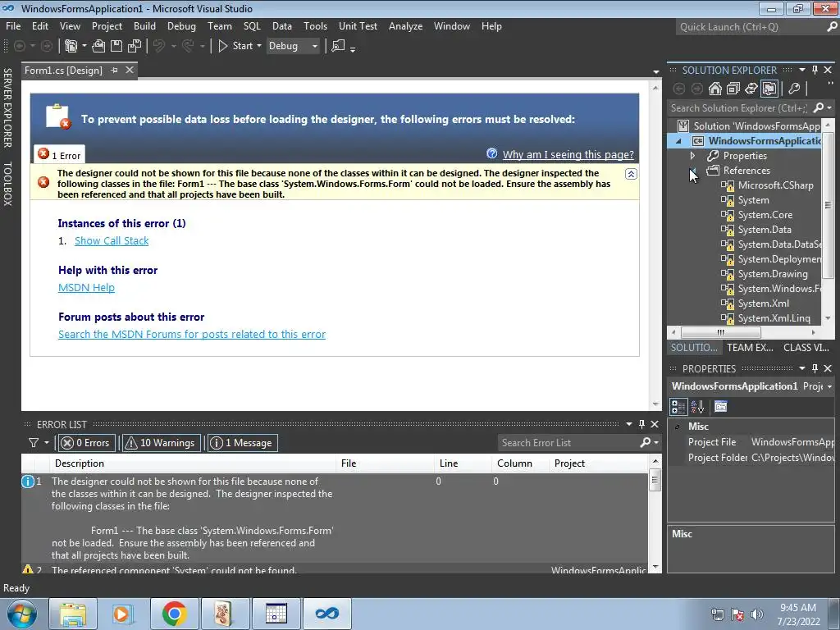Image resolution: width=840 pixels, height=630 pixels.
Task: Click the Home icon in Solution Explorer
Action: point(714,89)
